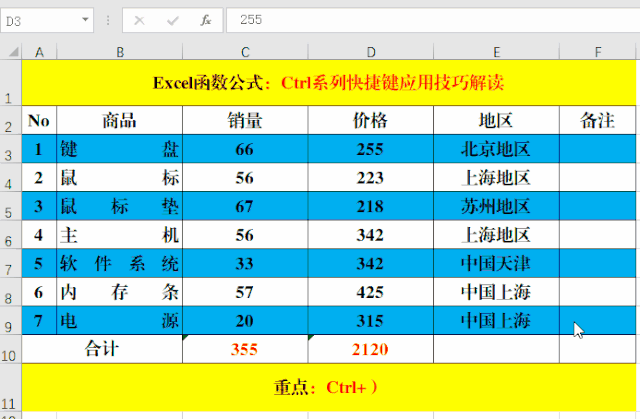Click sales cell with value 66
The image size is (640, 419).
pyautogui.click(x=245, y=149)
